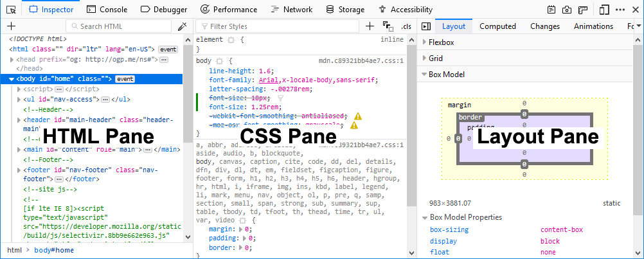Pick a color with the eyedropper icon
The width and height of the screenshot is (644, 259).
pyautogui.click(x=182, y=26)
